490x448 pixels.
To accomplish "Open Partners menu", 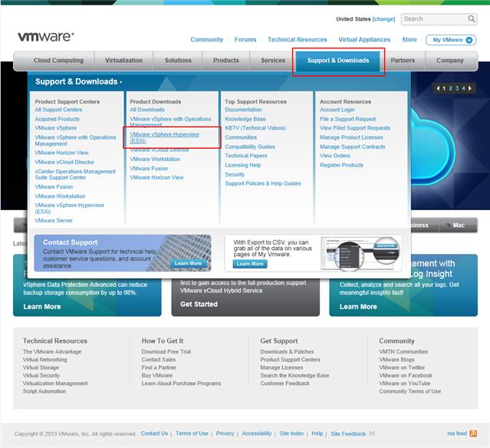I will pyautogui.click(x=403, y=61).
